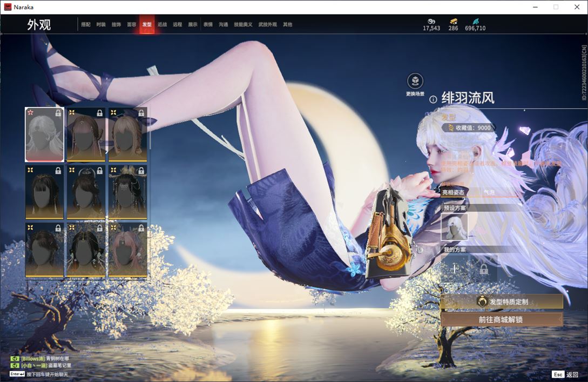The height and width of the screenshot is (382, 588).
Task: Open the 其他 tab
Action: coord(288,24)
